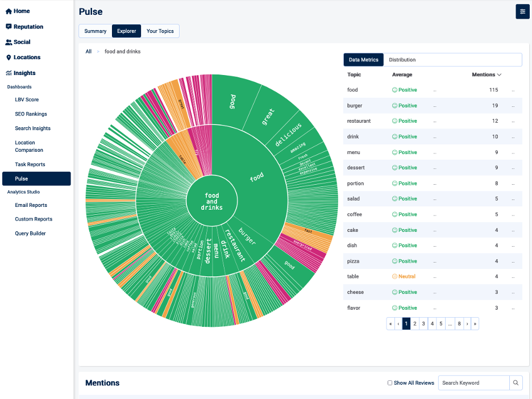Click the Search Keyword input field
This screenshot has height=399, width=532.
(x=473, y=383)
